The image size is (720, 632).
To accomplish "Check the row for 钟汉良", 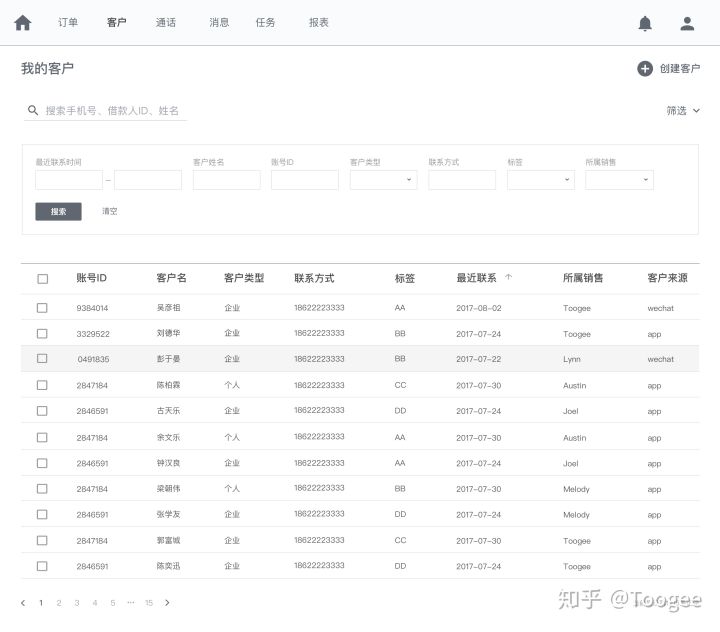I will 42,463.
